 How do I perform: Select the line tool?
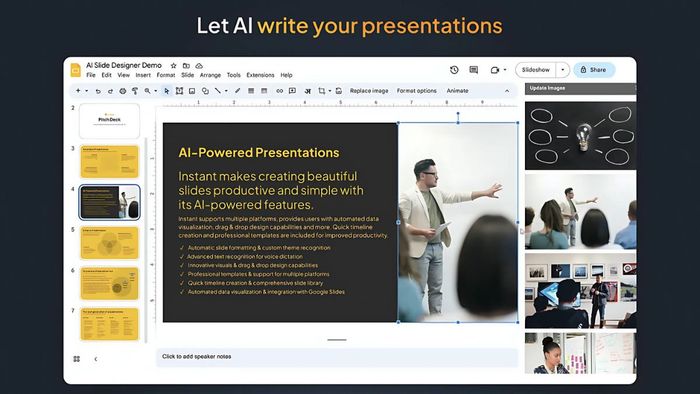point(218,91)
